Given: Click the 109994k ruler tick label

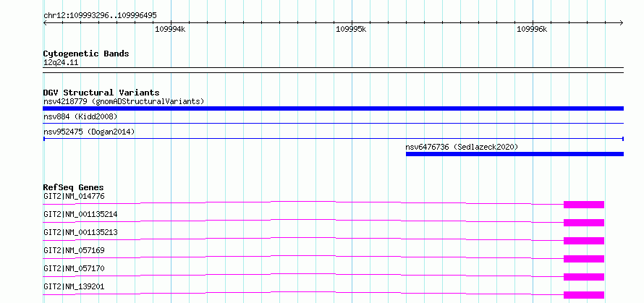Looking at the screenshot, I should [x=170, y=29].
